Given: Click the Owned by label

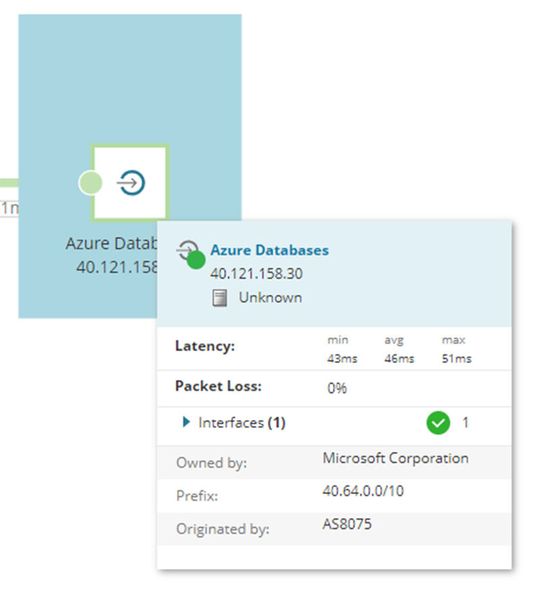Looking at the screenshot, I should 211,463.
